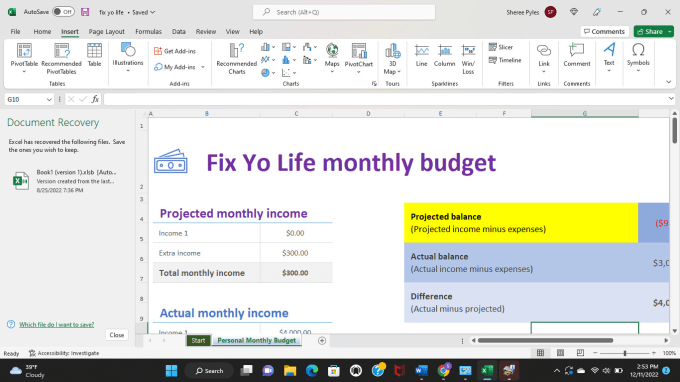Viewport: 680px width, 382px height.
Task: Insert a Link
Action: [x=543, y=58]
